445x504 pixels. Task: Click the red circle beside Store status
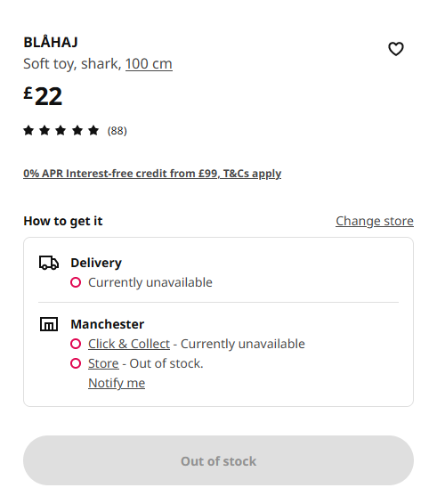click(76, 363)
